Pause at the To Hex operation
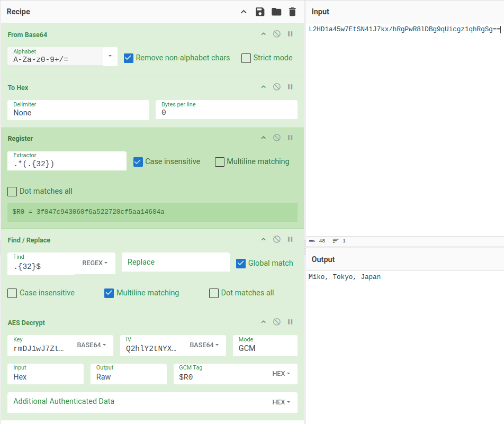 tap(290, 87)
